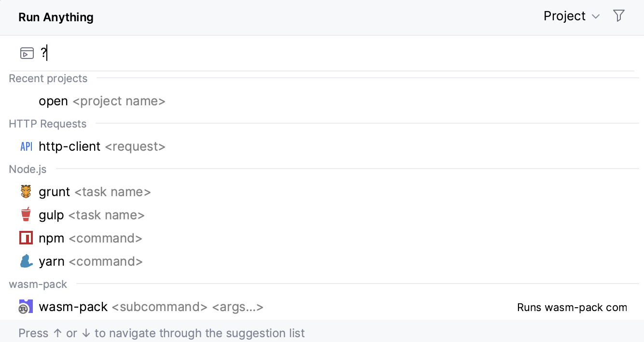Select the wasm-pack Rust logo icon
This screenshot has width=644, height=342.
coord(26,306)
